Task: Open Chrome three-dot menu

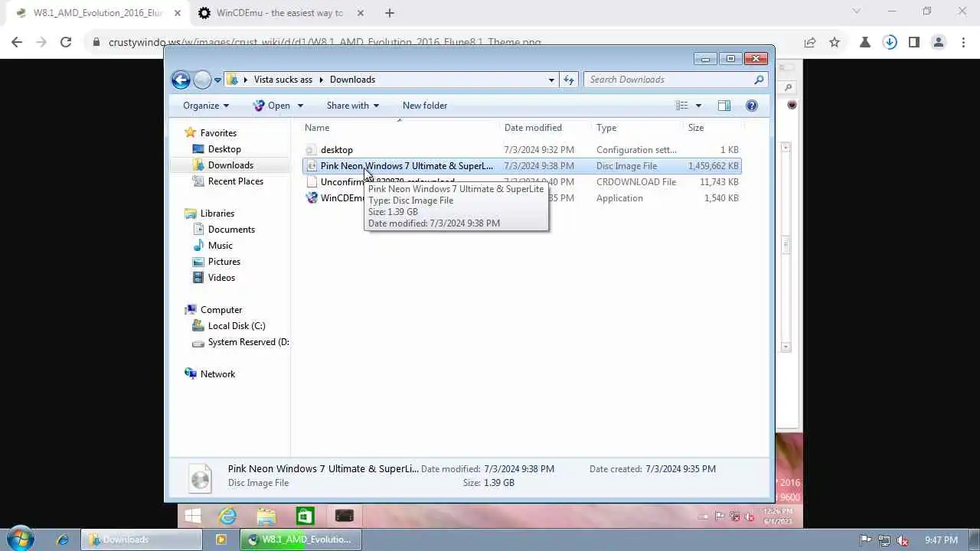Action: point(964,43)
